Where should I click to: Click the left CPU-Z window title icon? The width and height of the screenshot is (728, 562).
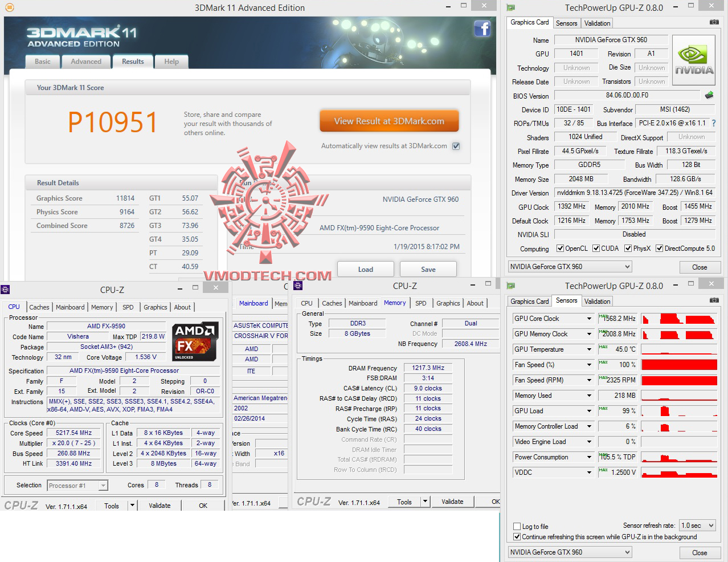(x=5, y=289)
